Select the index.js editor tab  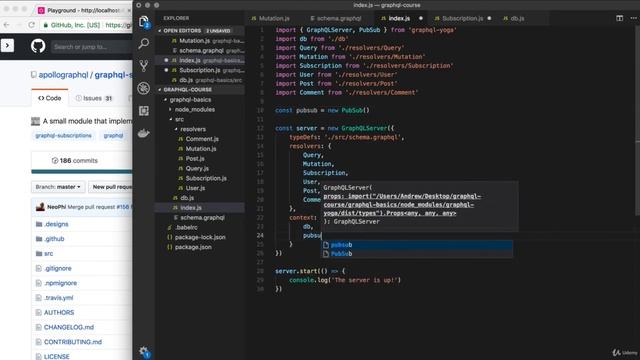400,18
